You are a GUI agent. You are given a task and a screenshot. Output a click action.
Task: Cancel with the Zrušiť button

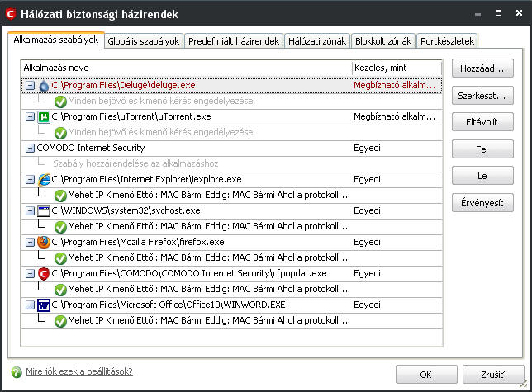click(493, 375)
